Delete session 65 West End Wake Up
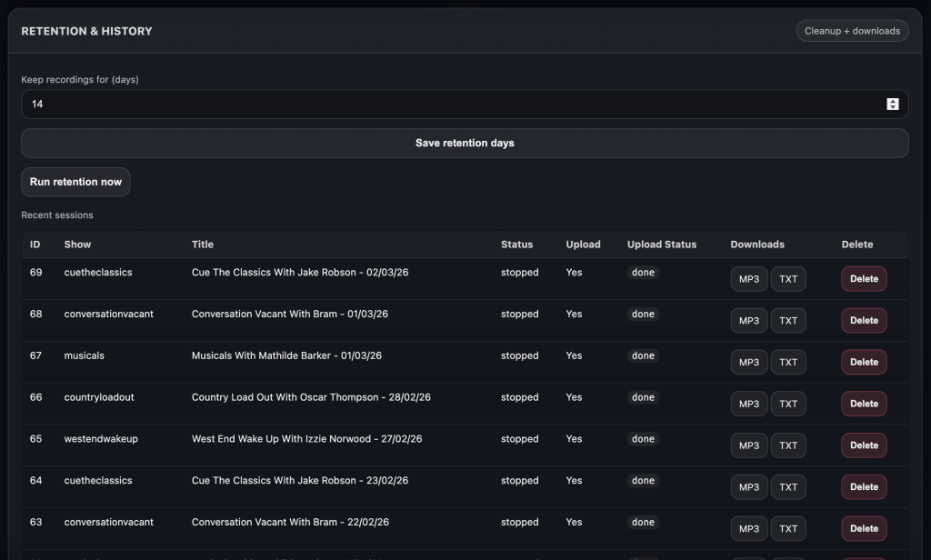Screen dimensions: 931x560 [x=864, y=445]
